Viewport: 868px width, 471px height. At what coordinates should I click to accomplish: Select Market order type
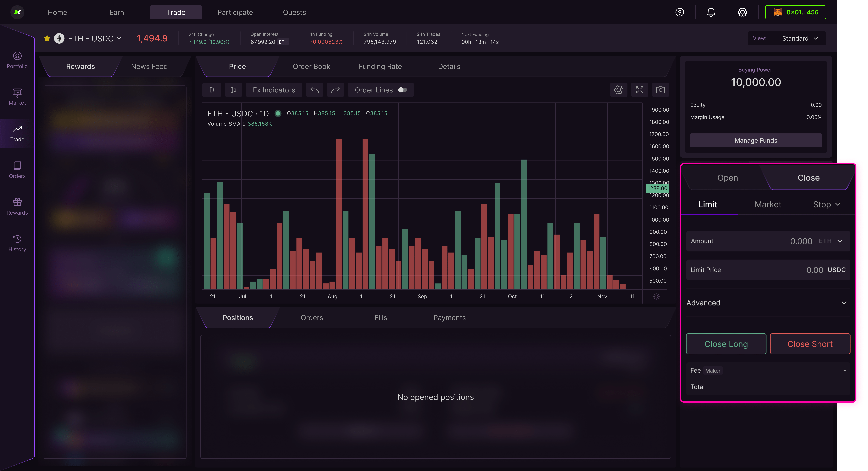(x=768, y=205)
